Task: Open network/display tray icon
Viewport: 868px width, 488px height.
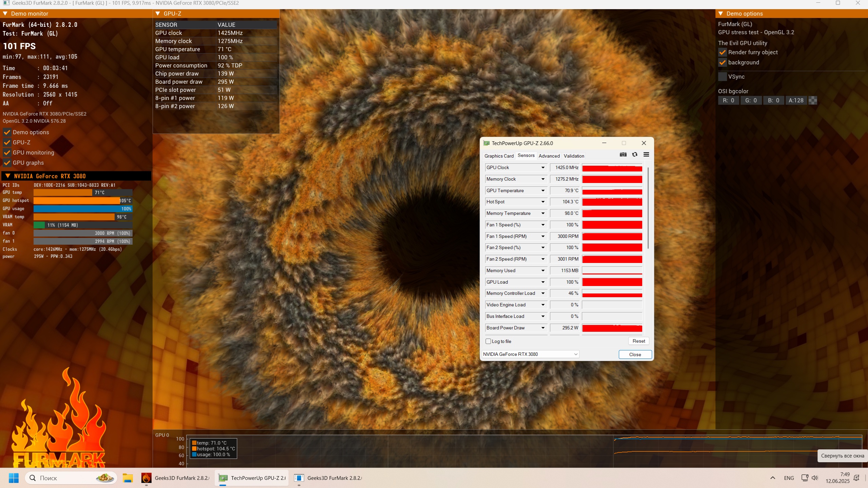Action: [805, 478]
